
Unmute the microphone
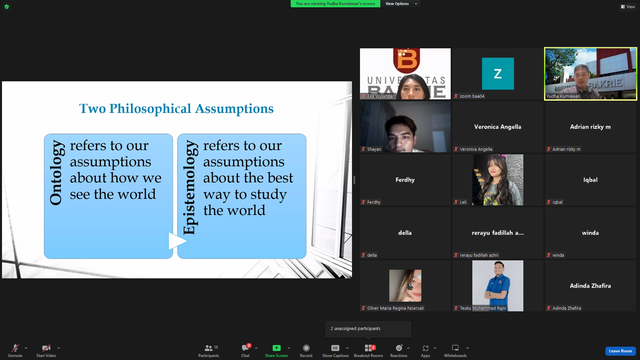tap(15, 350)
